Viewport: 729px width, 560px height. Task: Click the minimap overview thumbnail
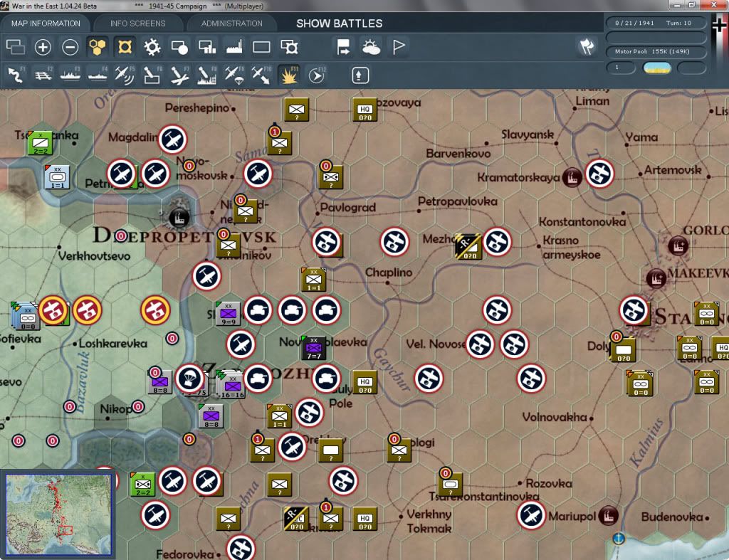click(58, 514)
